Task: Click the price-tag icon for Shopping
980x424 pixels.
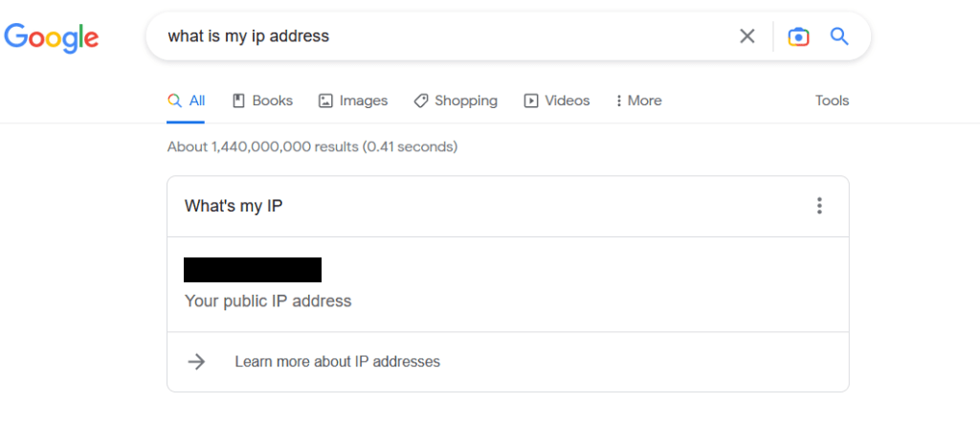Action: point(421,100)
